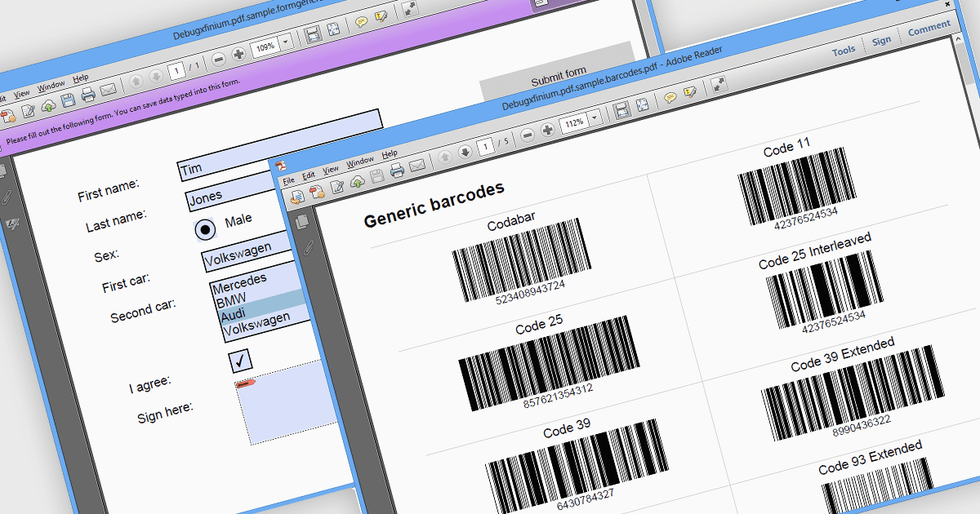Open Edit menu in barcodes window
This screenshot has height=514, width=980.
(309, 174)
